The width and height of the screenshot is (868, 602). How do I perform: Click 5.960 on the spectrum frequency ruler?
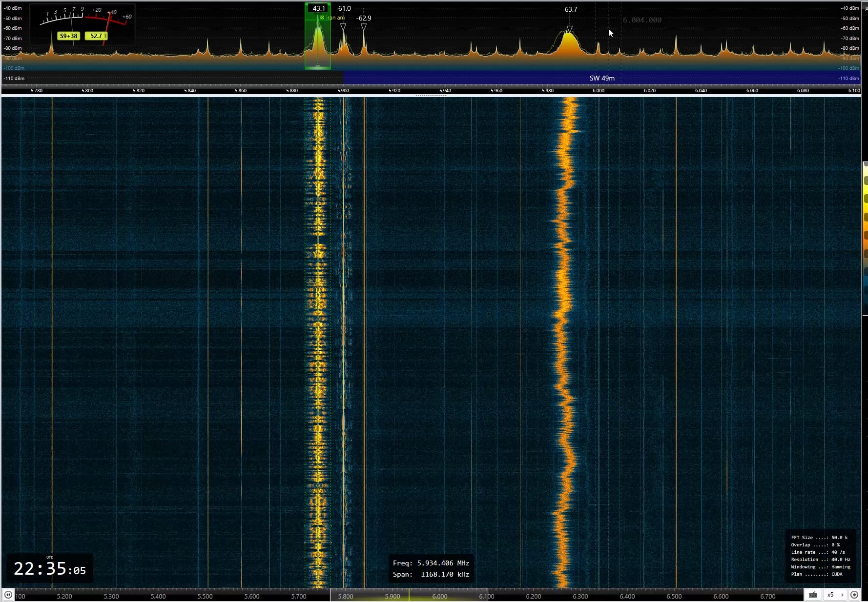[496, 90]
